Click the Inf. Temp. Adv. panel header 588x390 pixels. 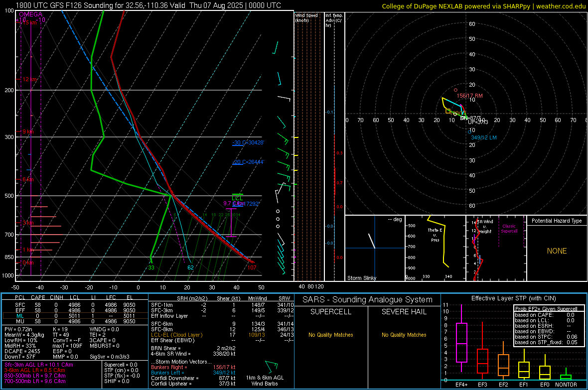tap(334, 20)
